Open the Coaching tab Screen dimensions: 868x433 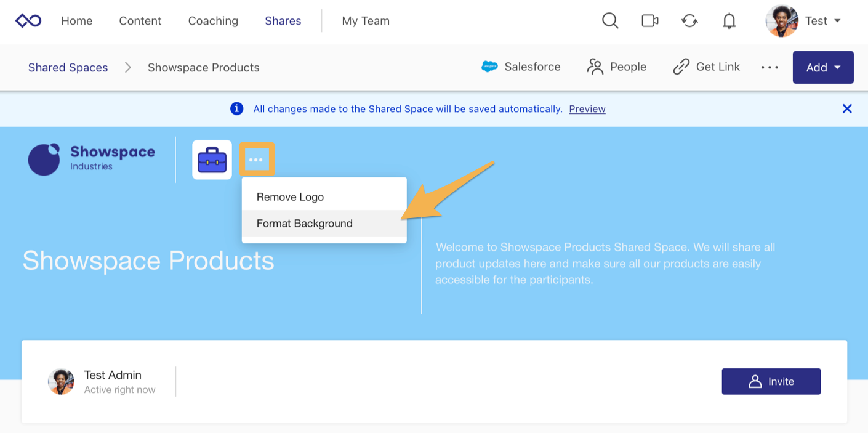tap(213, 21)
